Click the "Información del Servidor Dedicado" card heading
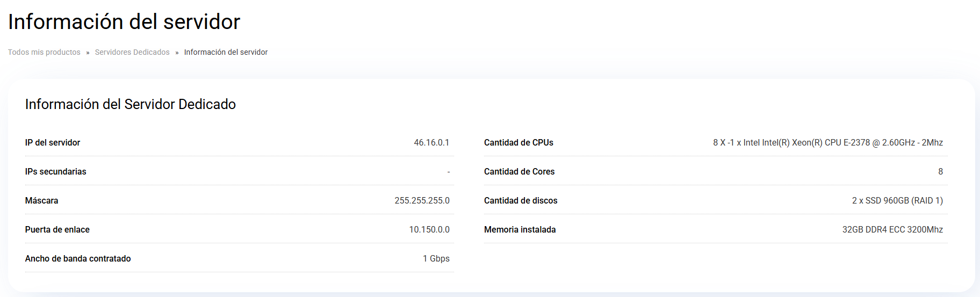980x297 pixels. click(x=131, y=104)
